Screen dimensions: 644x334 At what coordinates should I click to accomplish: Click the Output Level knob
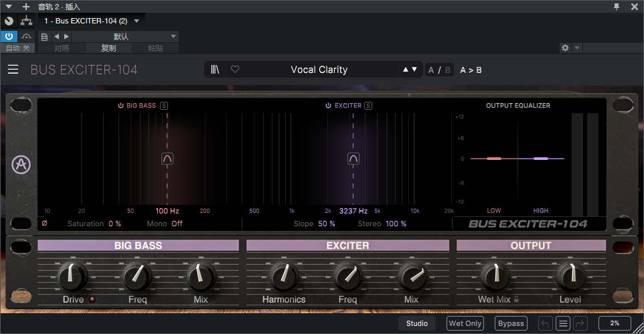point(571,276)
